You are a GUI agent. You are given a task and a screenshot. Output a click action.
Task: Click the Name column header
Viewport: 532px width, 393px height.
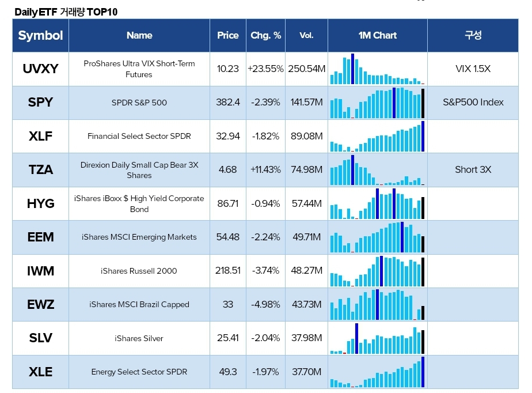pyautogui.click(x=139, y=35)
